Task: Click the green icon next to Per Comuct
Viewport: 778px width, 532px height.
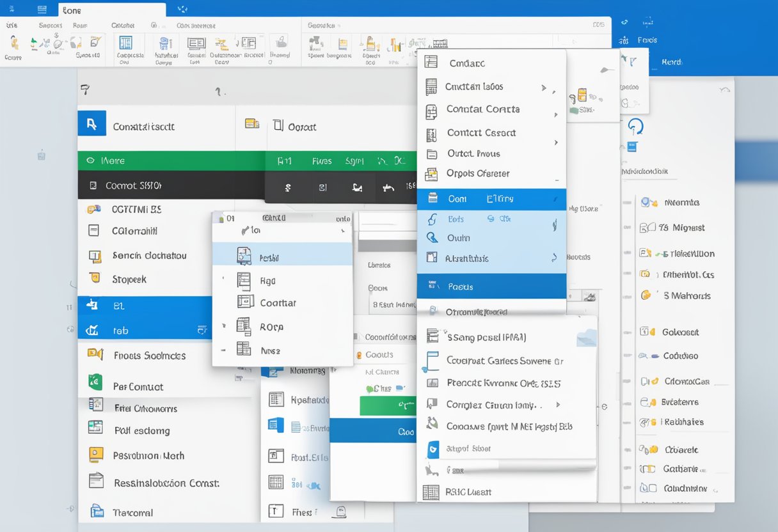Action: (x=95, y=383)
